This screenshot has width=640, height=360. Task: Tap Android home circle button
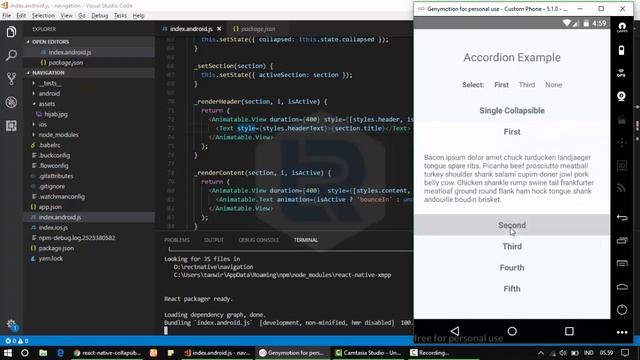512,331
